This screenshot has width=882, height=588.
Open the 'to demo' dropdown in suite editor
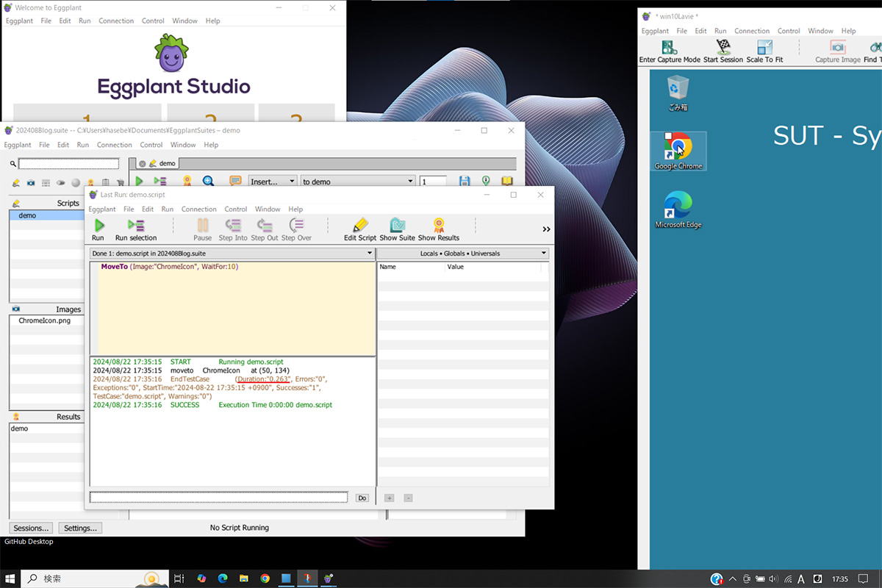pyautogui.click(x=358, y=182)
